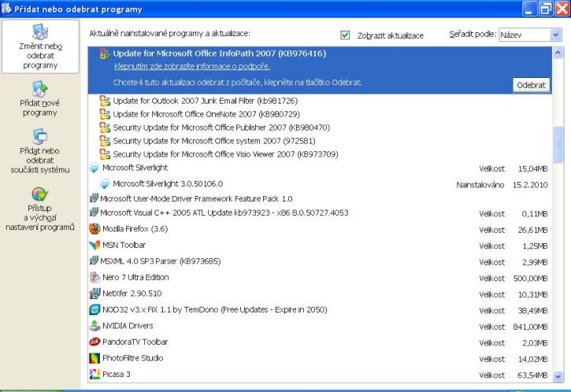Select Security Update for Office Visio Viewer 2007
The height and width of the screenshot is (392, 571).
(225, 154)
